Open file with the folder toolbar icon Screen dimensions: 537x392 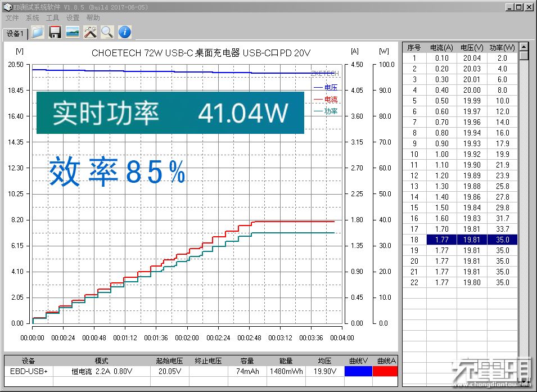[x=38, y=32]
